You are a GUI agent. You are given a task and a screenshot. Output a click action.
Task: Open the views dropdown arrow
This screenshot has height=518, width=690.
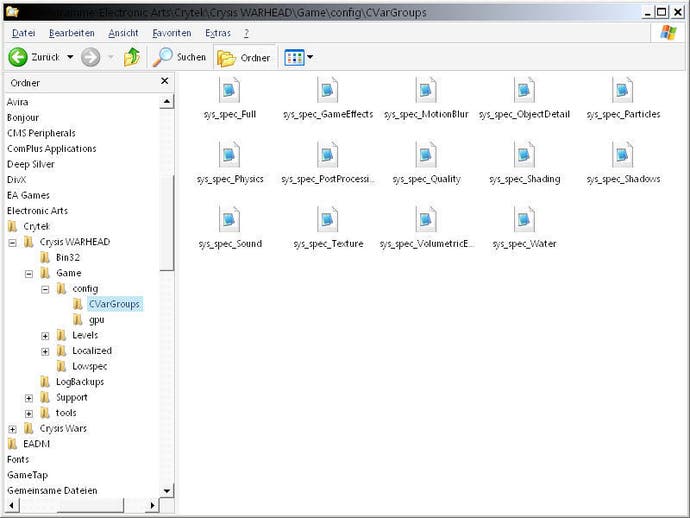pyautogui.click(x=310, y=57)
